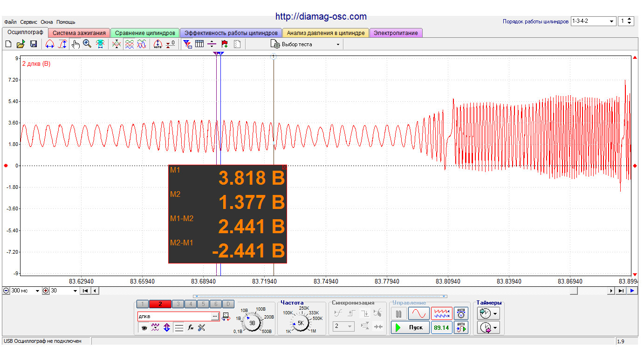Viewport: 644px width, 347px height.
Task: Click the blue play arrow at scrollbar end
Action: (x=632, y=291)
